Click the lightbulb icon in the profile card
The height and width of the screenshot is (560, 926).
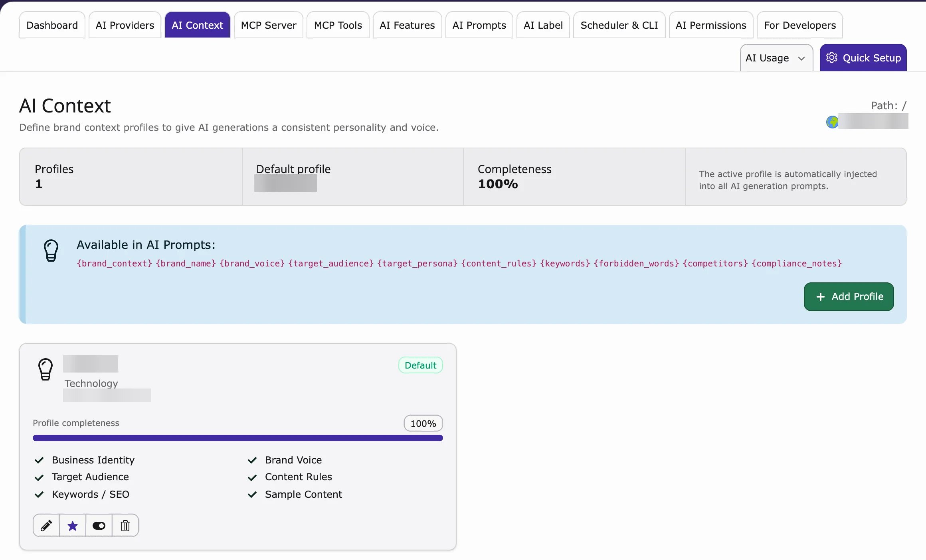point(46,369)
